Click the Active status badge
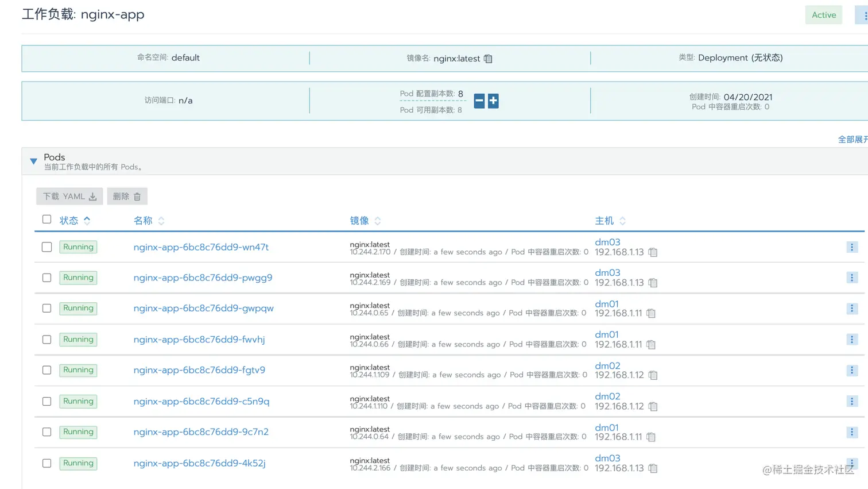The image size is (868, 489). tap(824, 15)
